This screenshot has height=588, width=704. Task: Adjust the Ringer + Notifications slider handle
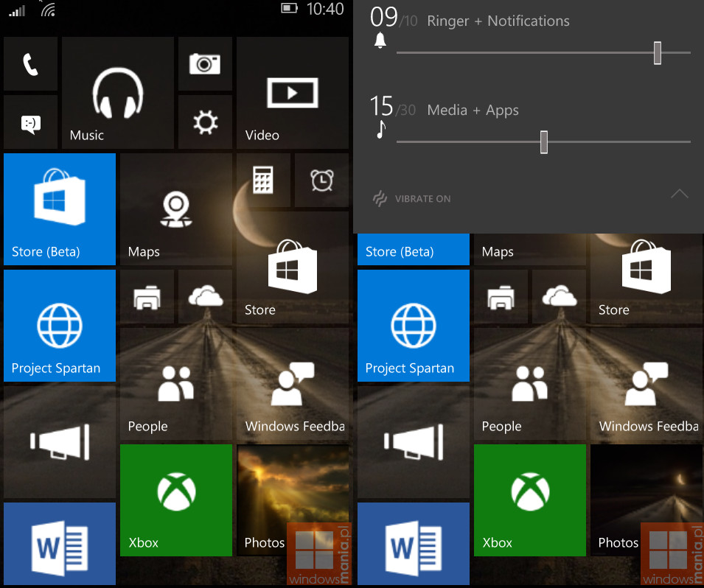(658, 53)
